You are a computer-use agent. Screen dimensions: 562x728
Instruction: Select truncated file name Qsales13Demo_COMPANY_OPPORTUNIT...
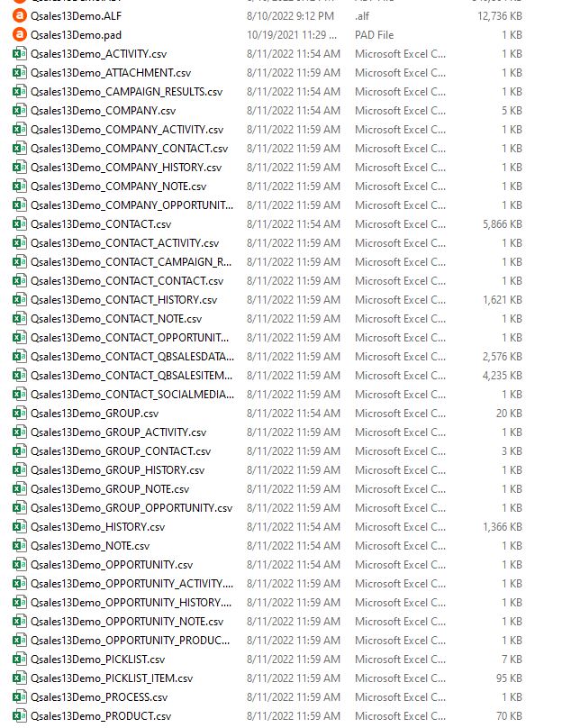pos(132,205)
